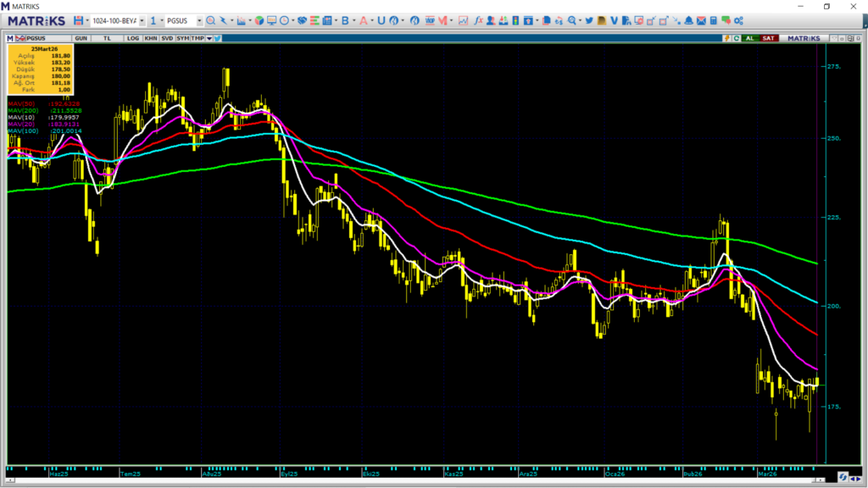This screenshot has width=868, height=488.
Task: Click the Twitter bird icon in chart header
Action: [218, 38]
